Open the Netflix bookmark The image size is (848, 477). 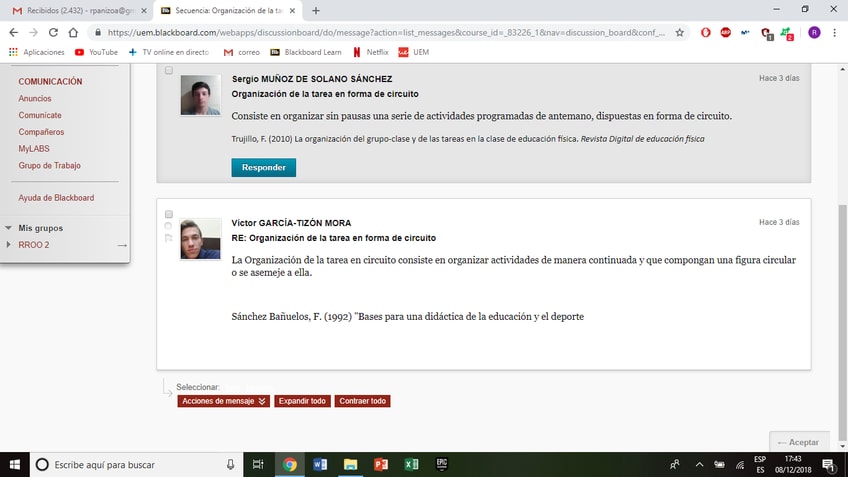click(x=371, y=52)
